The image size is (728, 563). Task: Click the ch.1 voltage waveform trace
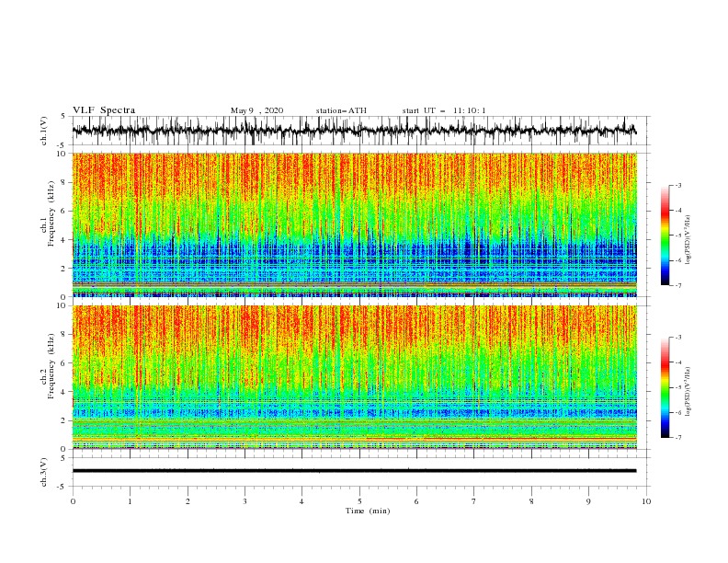pos(355,131)
